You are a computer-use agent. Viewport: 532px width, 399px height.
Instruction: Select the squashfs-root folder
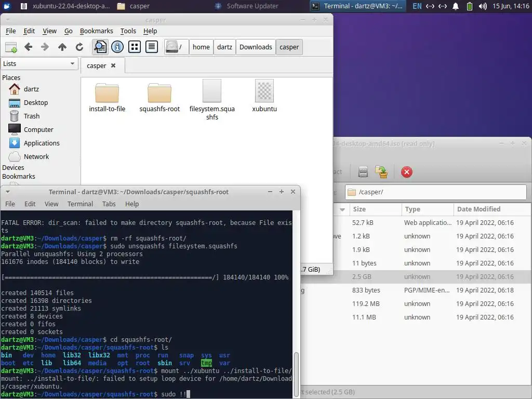coord(159,97)
